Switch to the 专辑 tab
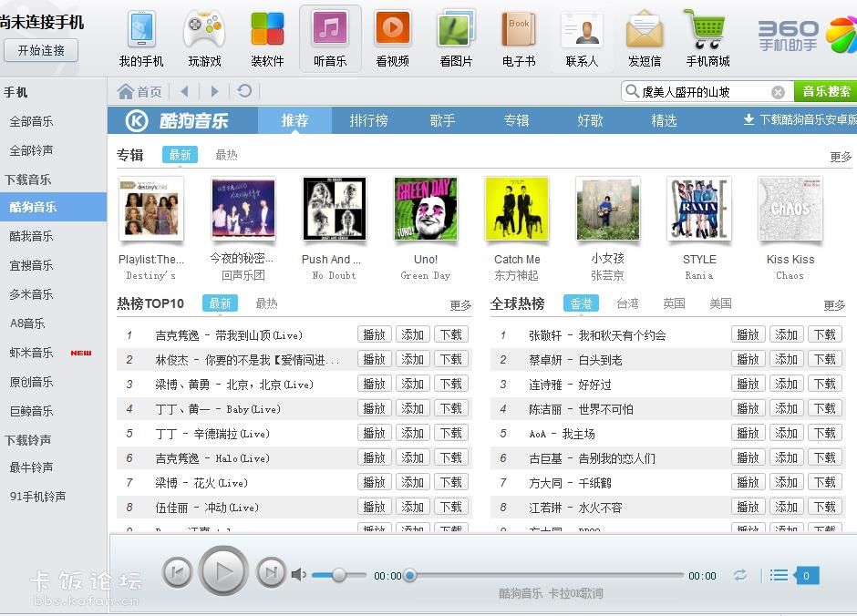The image size is (857, 616). coord(516,120)
